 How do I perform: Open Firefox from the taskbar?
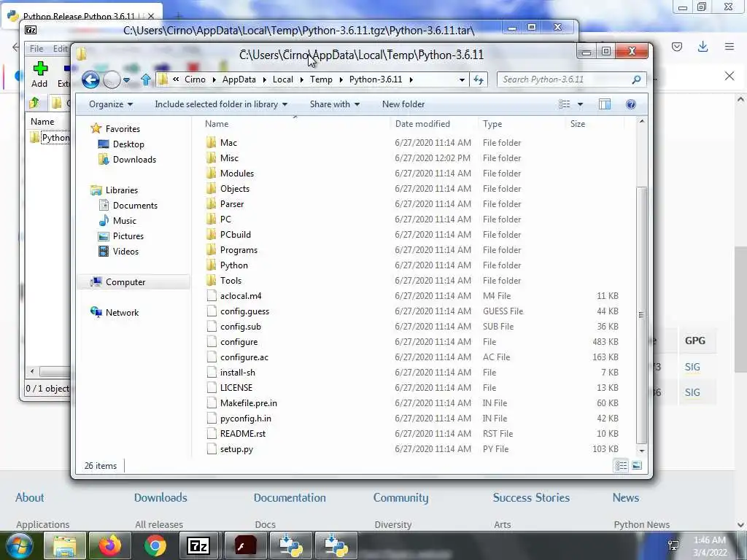(x=110, y=545)
